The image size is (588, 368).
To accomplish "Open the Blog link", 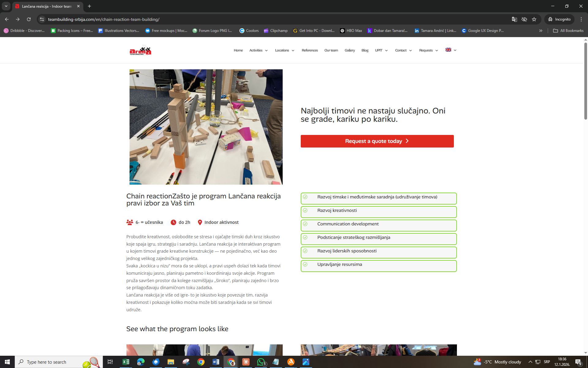I will coord(365,50).
